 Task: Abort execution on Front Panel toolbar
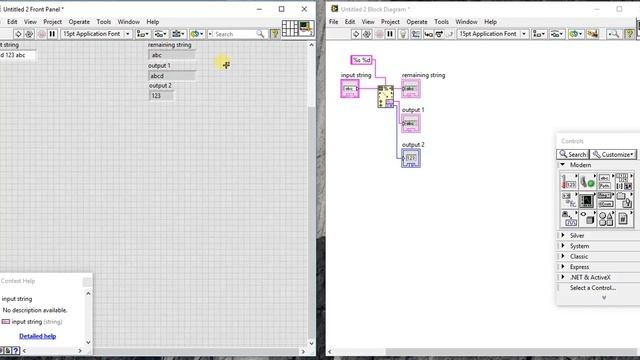pos(41,34)
